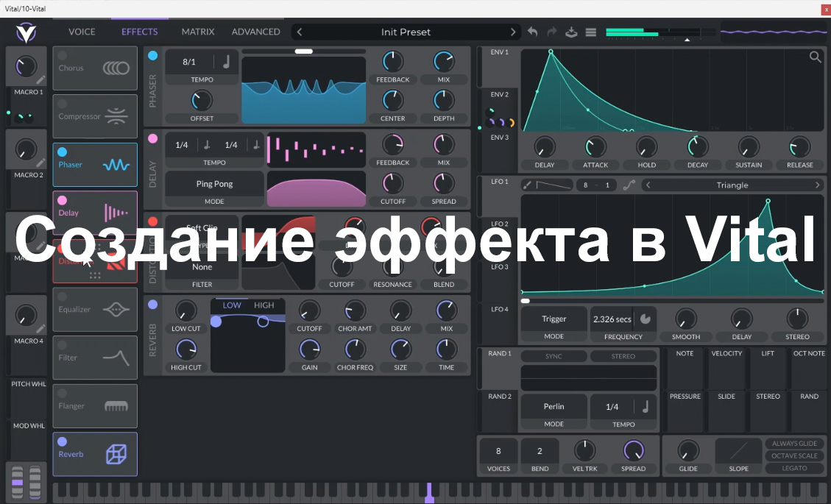The height and width of the screenshot is (504, 831).
Task: Switch to the EFFECTS tab
Action: (139, 32)
